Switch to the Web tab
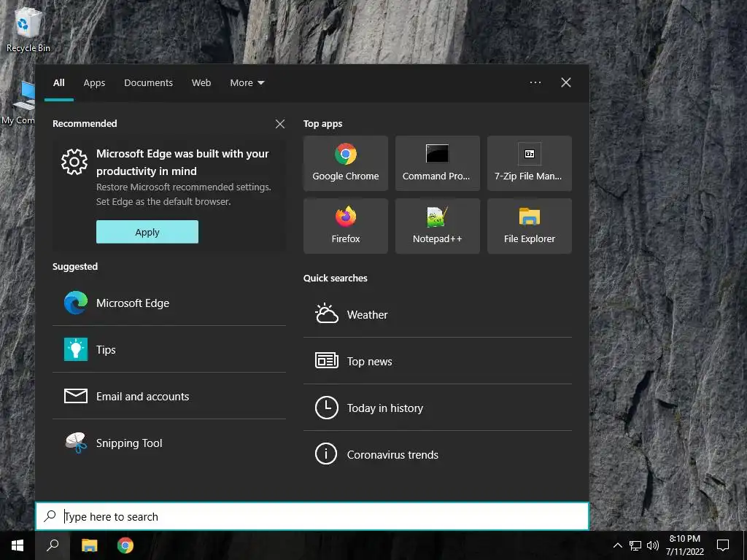 (201, 83)
